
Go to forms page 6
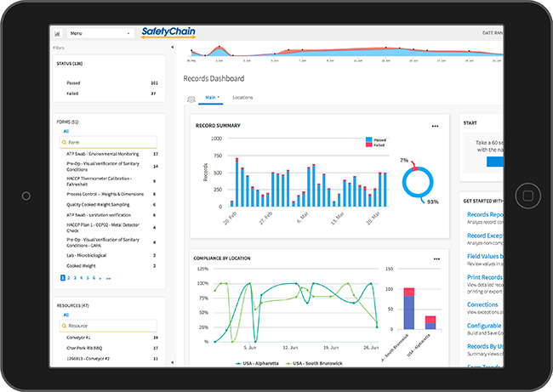[x=94, y=278]
